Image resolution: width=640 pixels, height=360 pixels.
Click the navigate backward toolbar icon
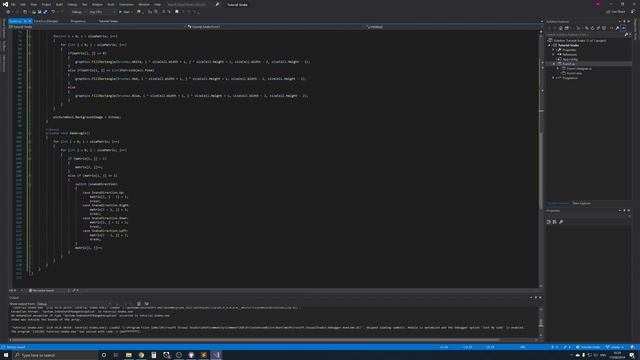click(8, 12)
